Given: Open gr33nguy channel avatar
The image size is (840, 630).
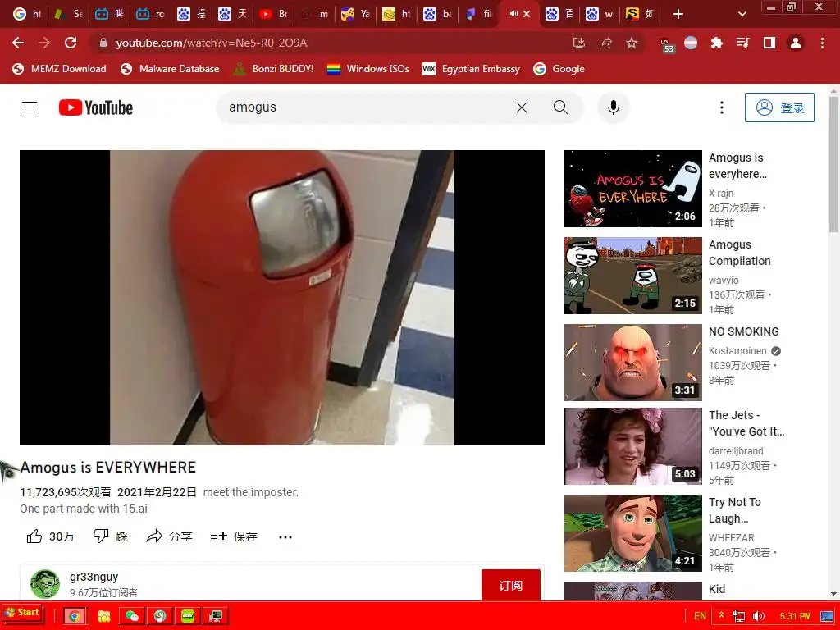Looking at the screenshot, I should pyautogui.click(x=45, y=584).
